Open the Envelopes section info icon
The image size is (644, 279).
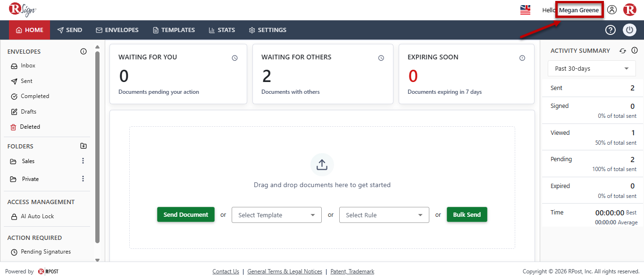(x=84, y=51)
